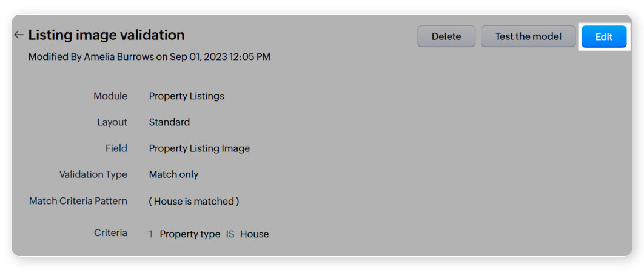This screenshot has width=644, height=270.
Task: Open the Edit button
Action: click(603, 36)
